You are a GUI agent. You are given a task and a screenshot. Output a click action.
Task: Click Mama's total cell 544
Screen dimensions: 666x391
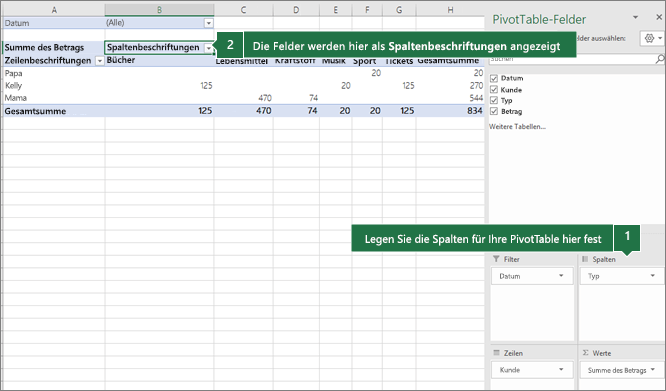coord(476,98)
